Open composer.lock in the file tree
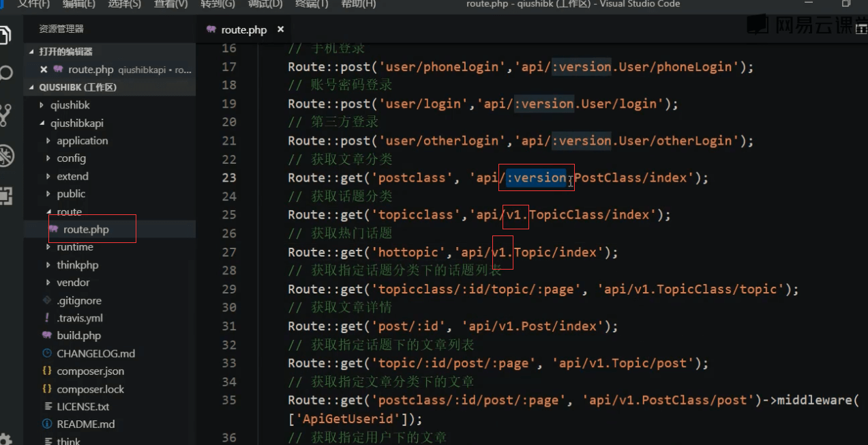The image size is (868, 445). [x=90, y=389]
